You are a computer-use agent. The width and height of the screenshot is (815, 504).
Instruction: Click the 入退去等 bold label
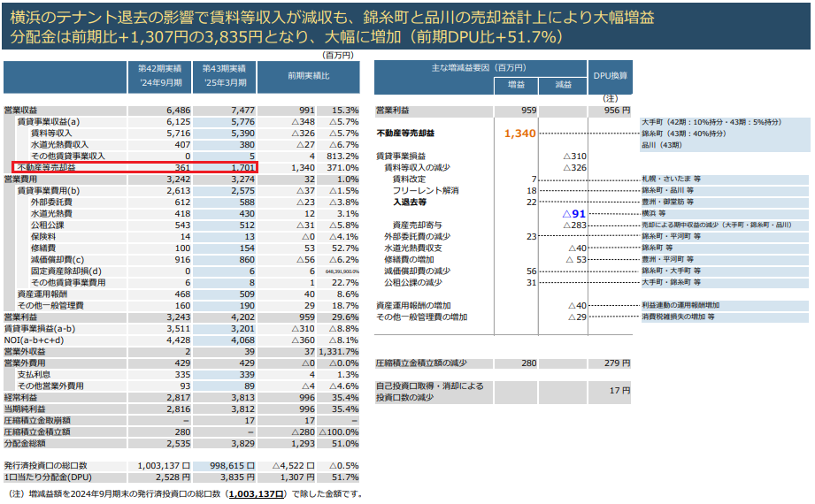tap(410, 202)
